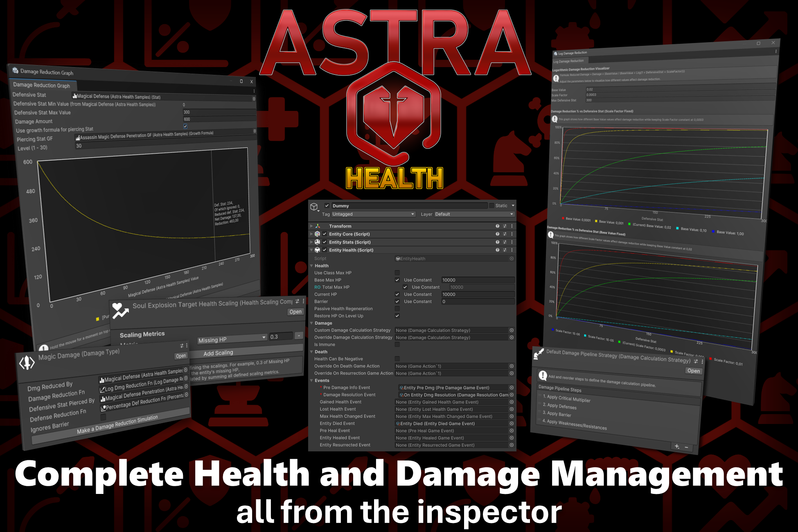This screenshot has width=798, height=532.
Task: Collapse the Damage section foldout
Action: pos(311,323)
